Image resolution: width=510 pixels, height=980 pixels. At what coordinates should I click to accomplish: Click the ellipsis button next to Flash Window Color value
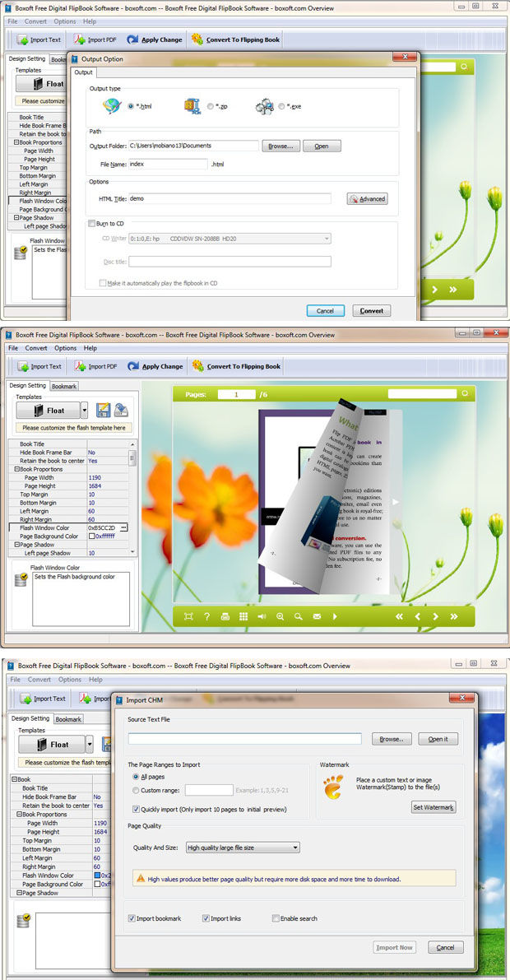(x=123, y=527)
